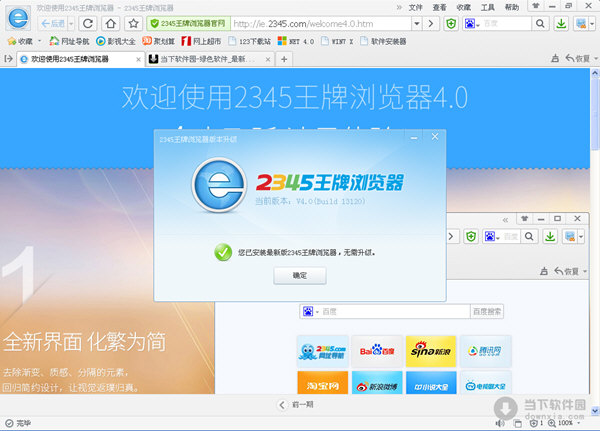
Task: Open the download manager icon
Action: 561,24
